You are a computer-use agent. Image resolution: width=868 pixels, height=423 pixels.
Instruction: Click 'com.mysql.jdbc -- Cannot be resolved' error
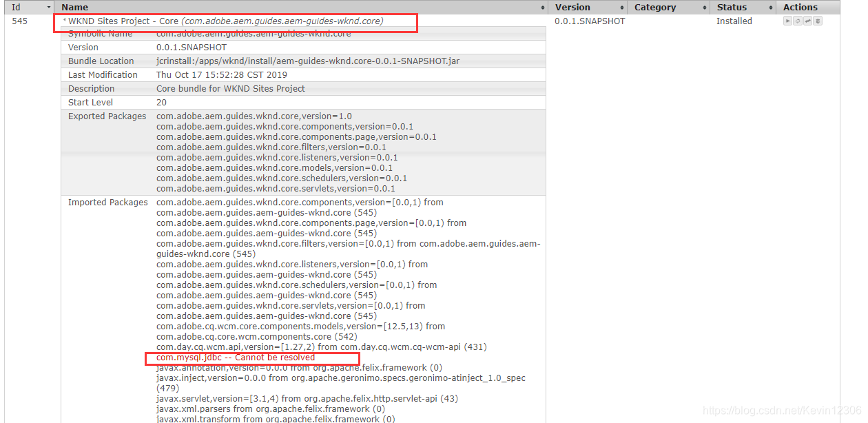pos(236,358)
